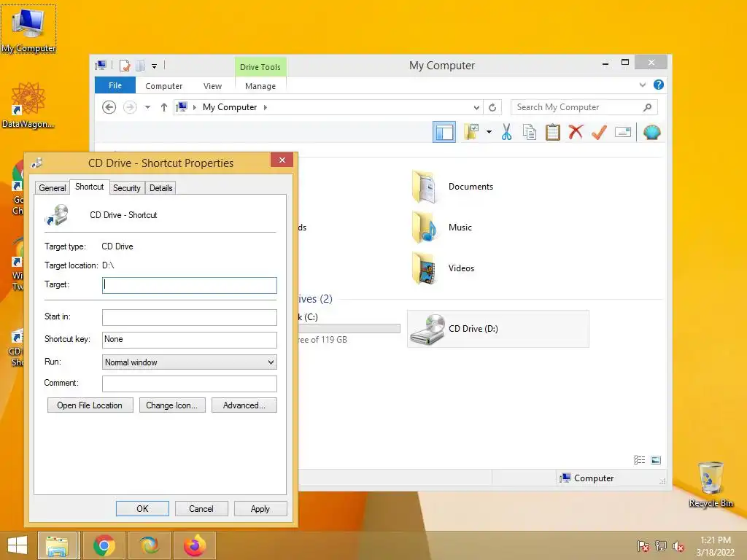747x560 pixels.
Task: Open the View ribbon tab
Action: click(212, 86)
